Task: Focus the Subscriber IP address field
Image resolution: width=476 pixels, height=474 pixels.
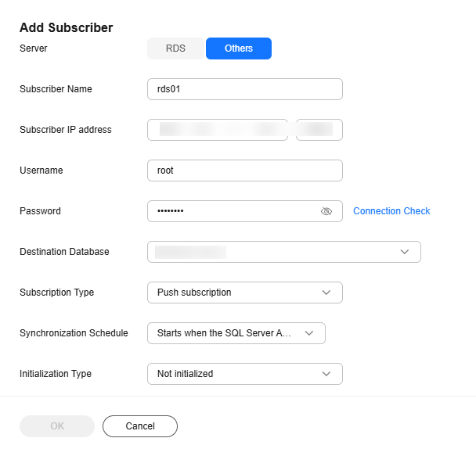Action: coord(218,130)
